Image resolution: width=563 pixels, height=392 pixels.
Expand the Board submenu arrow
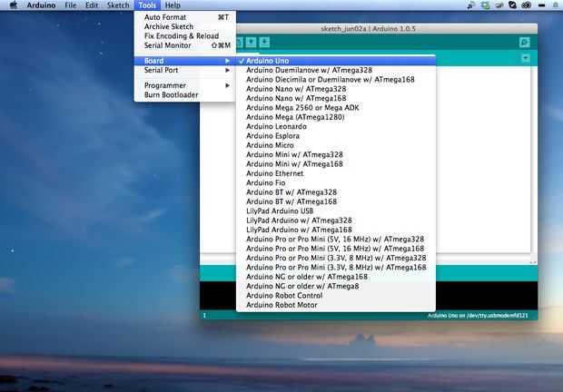(x=227, y=61)
